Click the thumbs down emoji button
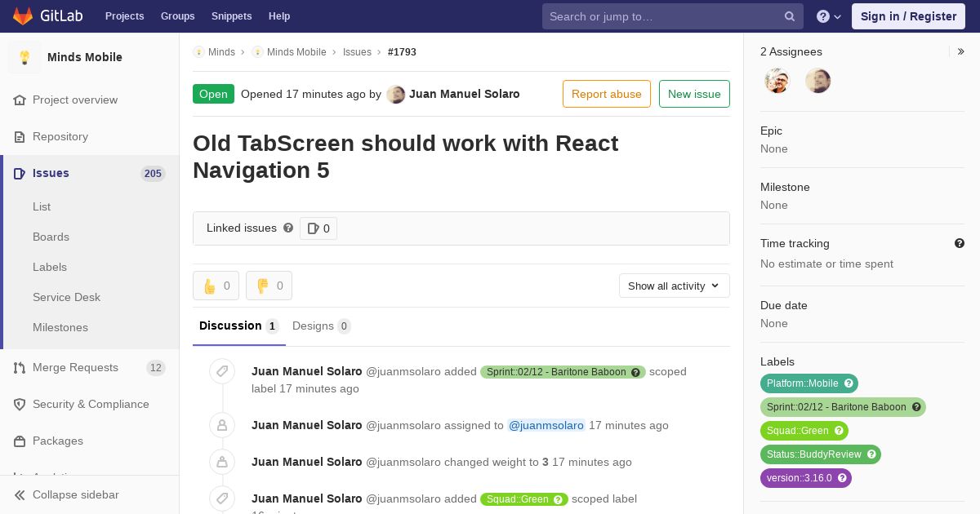 click(x=269, y=286)
